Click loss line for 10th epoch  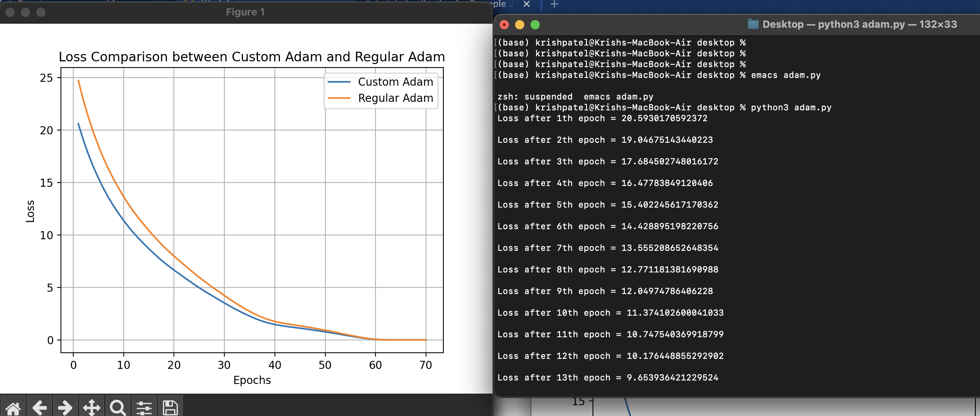pos(610,313)
